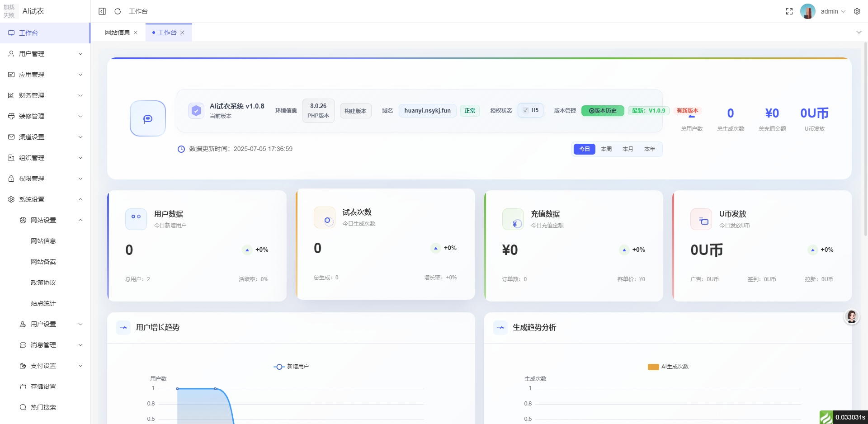Viewport: 868px width, 424px height.
Task: Select the 今日 time range
Action: pyautogui.click(x=585, y=149)
